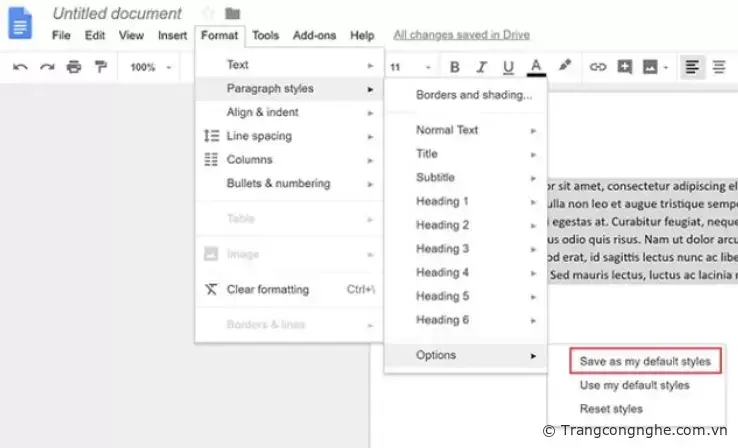The width and height of the screenshot is (738, 448).
Task: Insert a link using chain icon
Action: point(598,67)
